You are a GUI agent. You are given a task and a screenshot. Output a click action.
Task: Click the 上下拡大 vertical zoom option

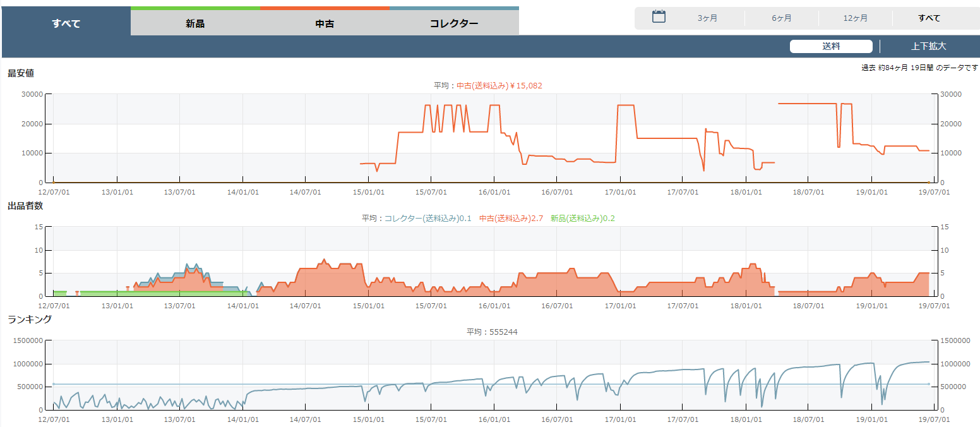(x=928, y=46)
